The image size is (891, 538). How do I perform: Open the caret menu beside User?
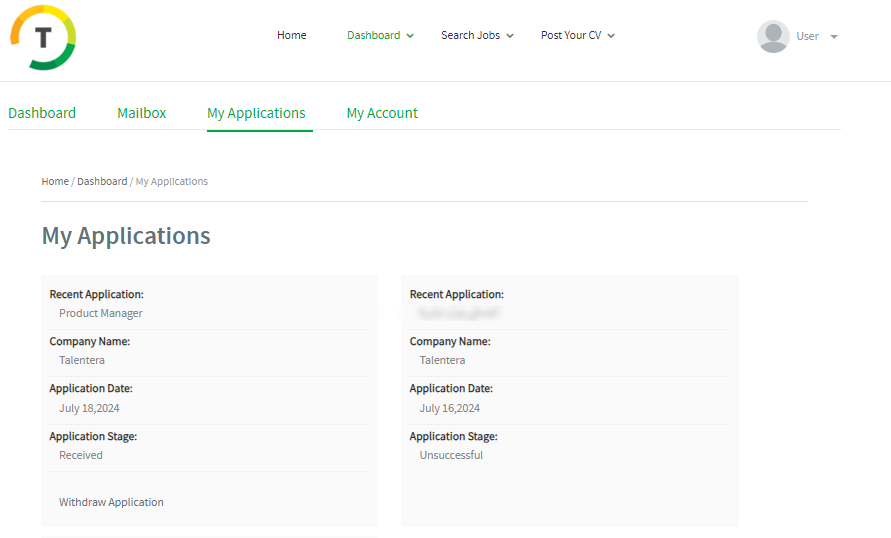(x=834, y=37)
